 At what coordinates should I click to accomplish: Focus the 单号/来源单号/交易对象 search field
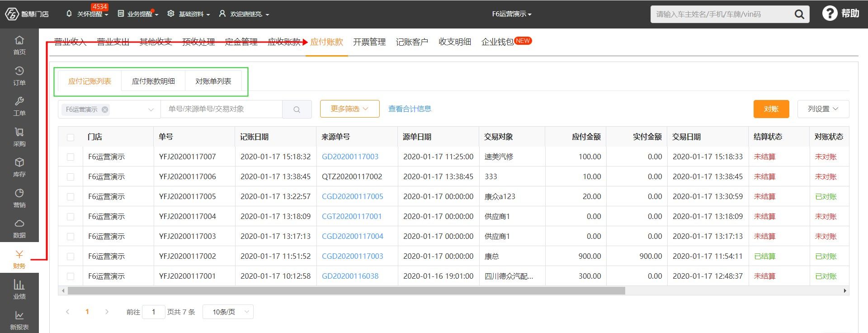222,109
